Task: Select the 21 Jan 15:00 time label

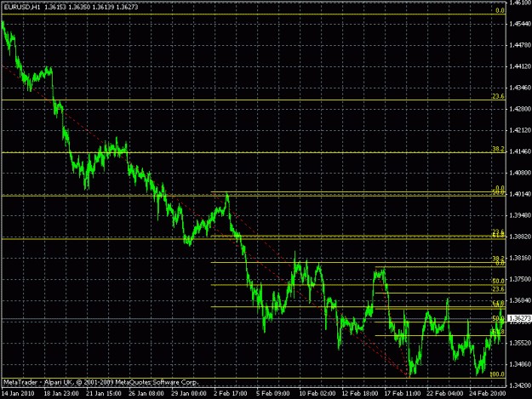Action: [104, 394]
